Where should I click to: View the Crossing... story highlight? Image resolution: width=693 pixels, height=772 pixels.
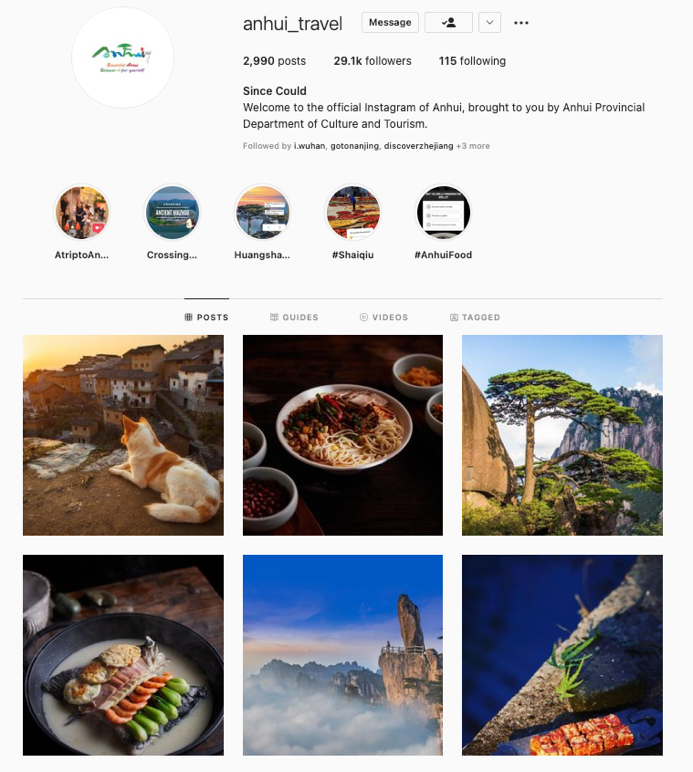pos(172,213)
